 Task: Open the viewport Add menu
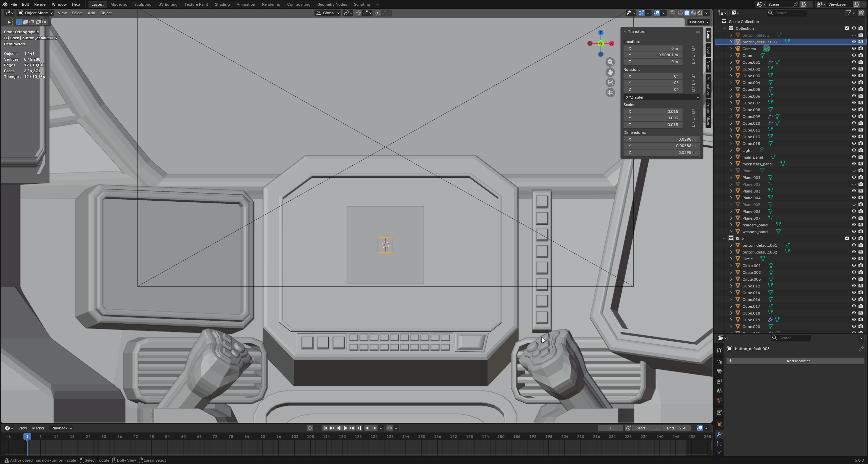91,13
